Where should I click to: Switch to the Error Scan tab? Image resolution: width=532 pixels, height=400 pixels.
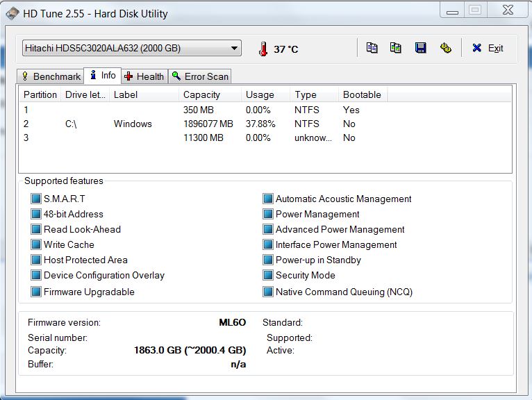coord(200,76)
